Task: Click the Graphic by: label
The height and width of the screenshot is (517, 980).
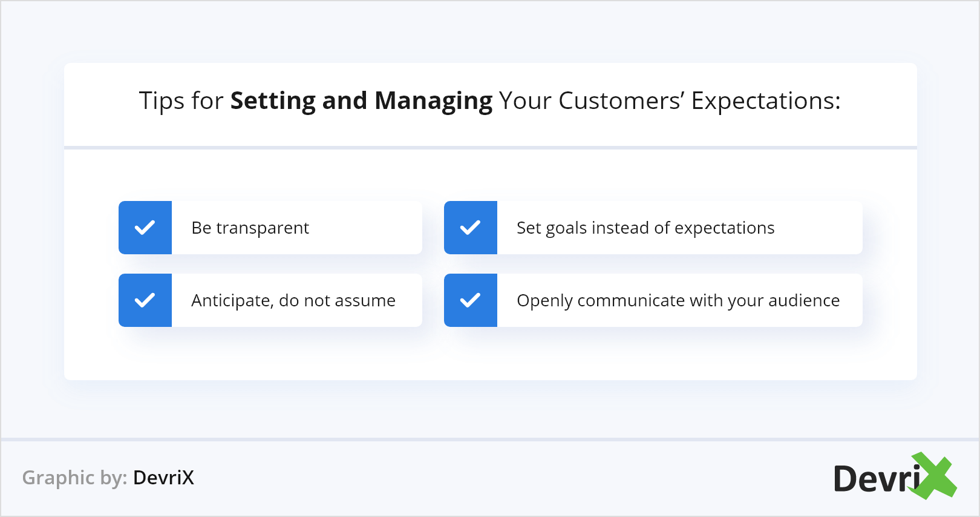Action: coord(74,478)
